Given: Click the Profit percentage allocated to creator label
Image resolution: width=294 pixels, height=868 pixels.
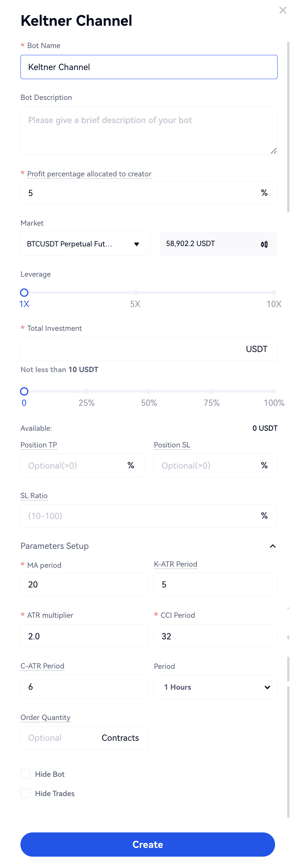Looking at the screenshot, I should [89, 174].
